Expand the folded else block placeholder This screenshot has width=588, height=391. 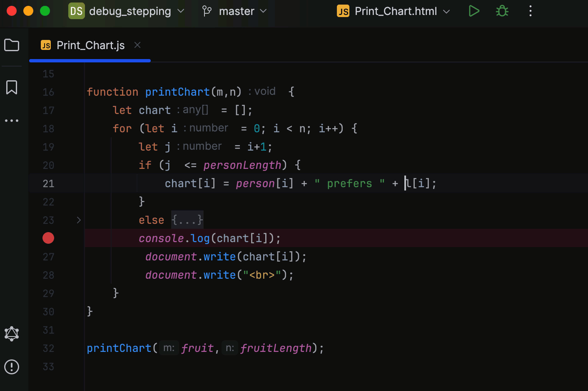187,220
